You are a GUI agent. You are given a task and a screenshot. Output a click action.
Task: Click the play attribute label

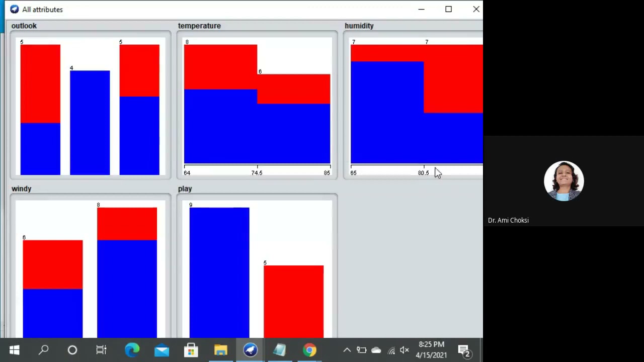(x=185, y=189)
